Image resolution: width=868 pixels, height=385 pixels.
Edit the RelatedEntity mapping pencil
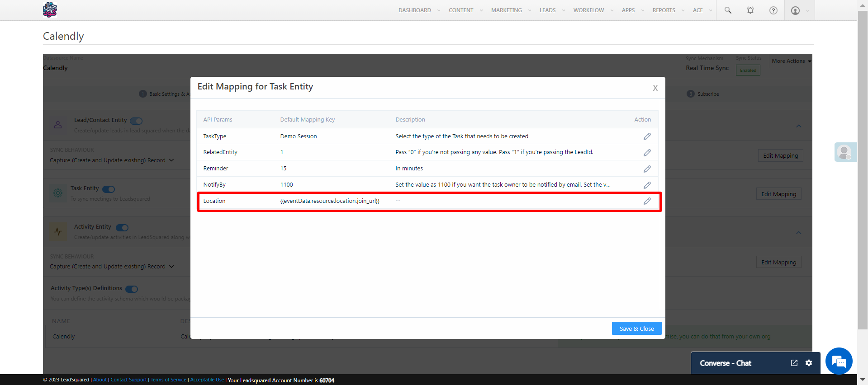pos(647,153)
